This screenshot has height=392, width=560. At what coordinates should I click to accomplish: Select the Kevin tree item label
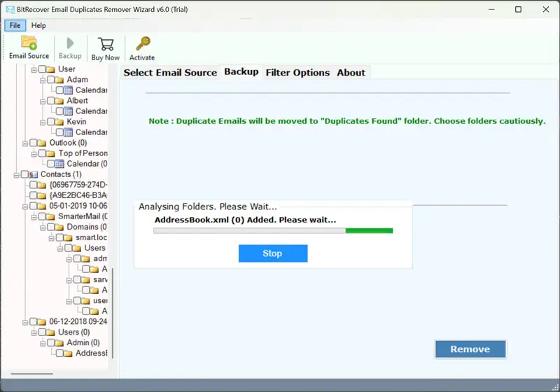coord(76,122)
